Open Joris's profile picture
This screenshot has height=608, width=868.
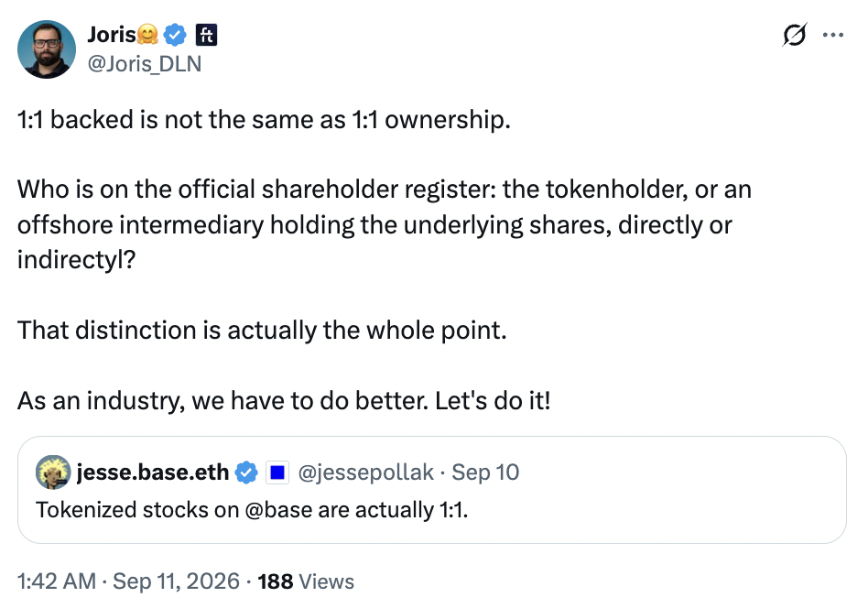click(x=47, y=49)
